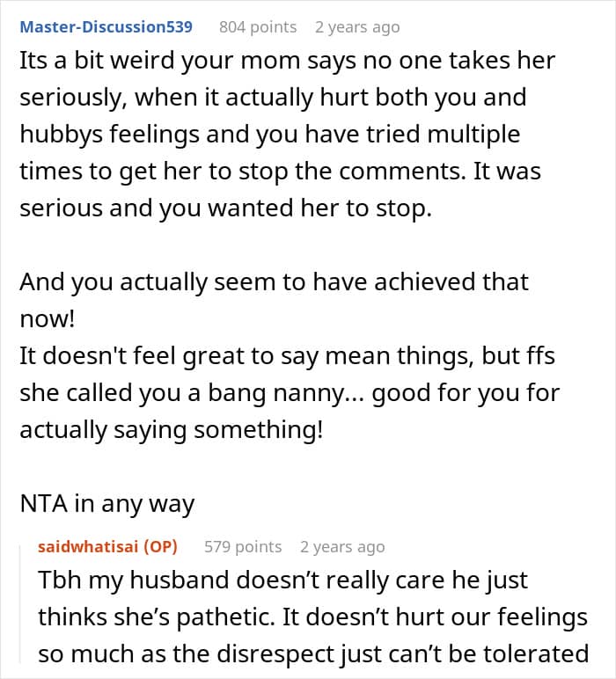Screen dimensions: 616x679
Task: Click the 804 points score
Action: tap(257, 26)
